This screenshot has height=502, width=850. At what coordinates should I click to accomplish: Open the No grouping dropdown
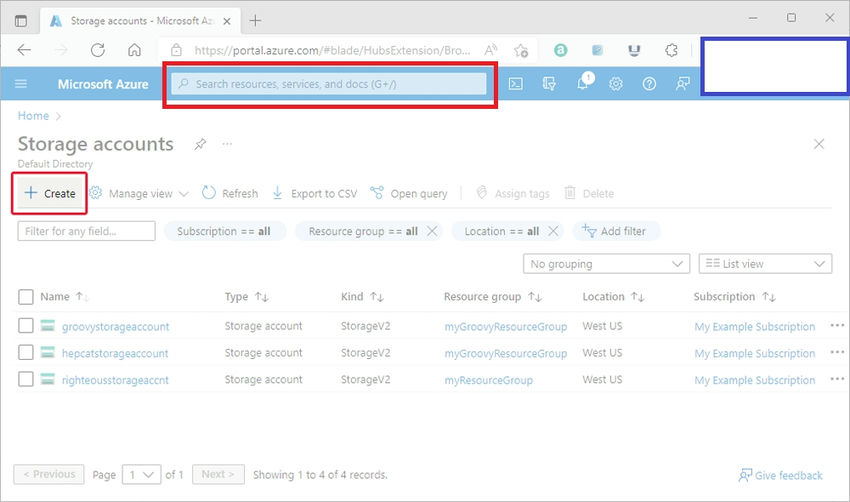[x=606, y=264]
